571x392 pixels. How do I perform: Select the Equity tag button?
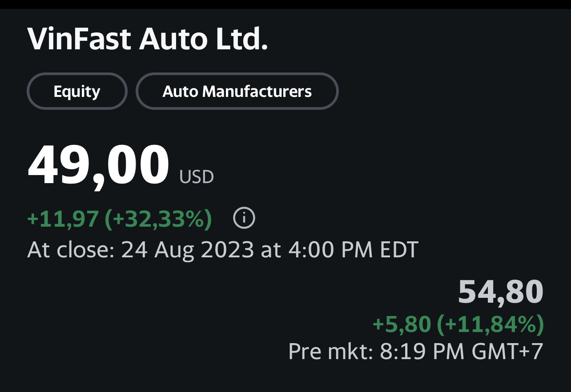[77, 91]
